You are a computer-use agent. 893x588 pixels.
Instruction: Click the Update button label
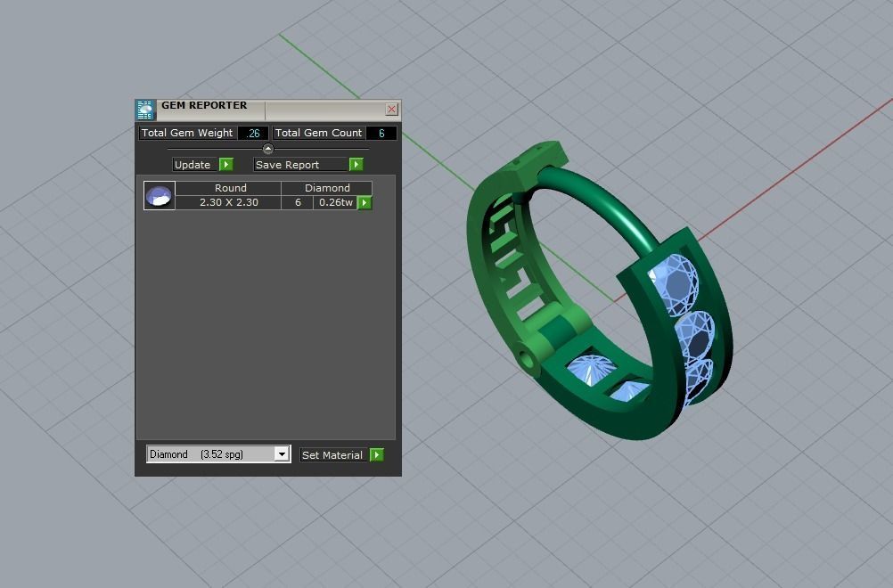point(193,165)
